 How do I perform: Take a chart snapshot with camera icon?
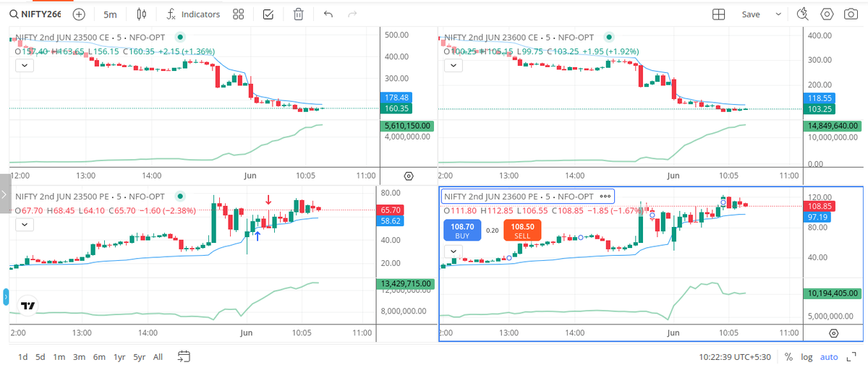pyautogui.click(x=851, y=14)
